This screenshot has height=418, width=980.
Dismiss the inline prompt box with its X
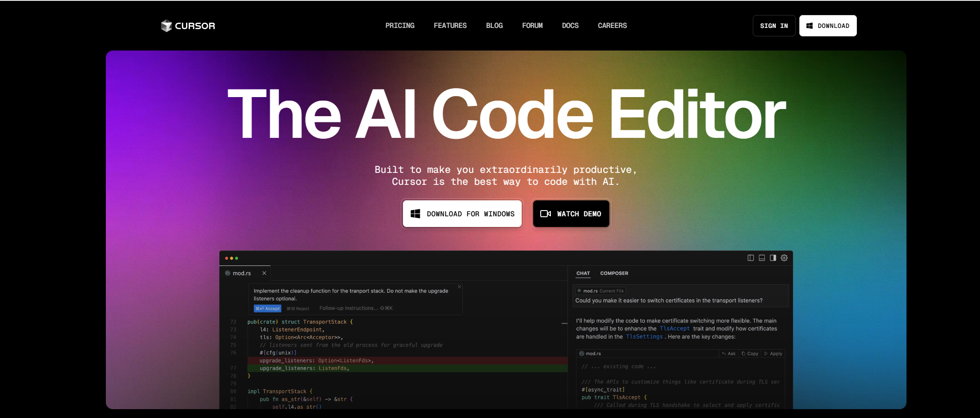coord(460,287)
